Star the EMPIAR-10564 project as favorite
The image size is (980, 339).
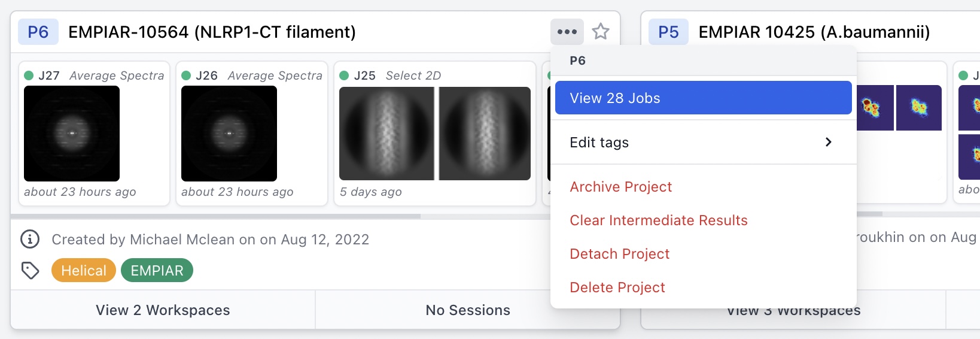tap(601, 32)
